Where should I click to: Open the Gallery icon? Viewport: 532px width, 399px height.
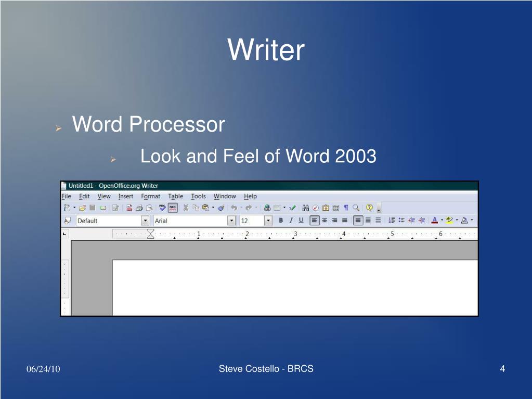[x=326, y=208]
